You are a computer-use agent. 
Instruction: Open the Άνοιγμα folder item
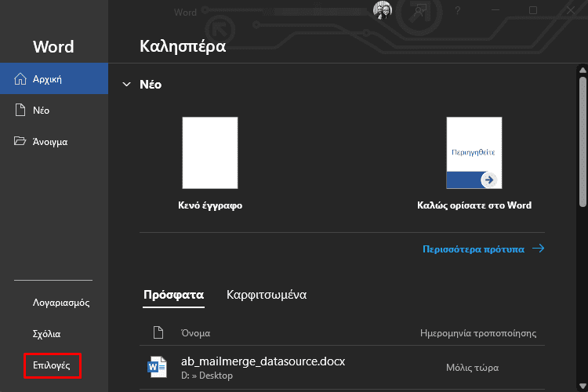[54, 142]
